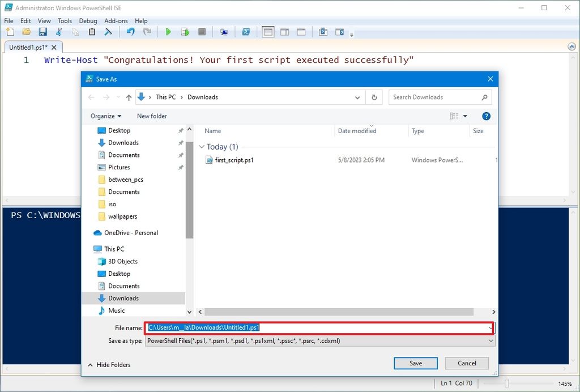
Task: Expand the address bar history dropdown
Action: click(x=357, y=97)
